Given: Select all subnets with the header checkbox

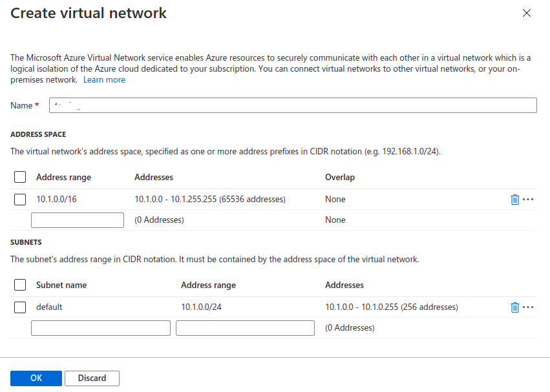Looking at the screenshot, I should [x=19, y=285].
